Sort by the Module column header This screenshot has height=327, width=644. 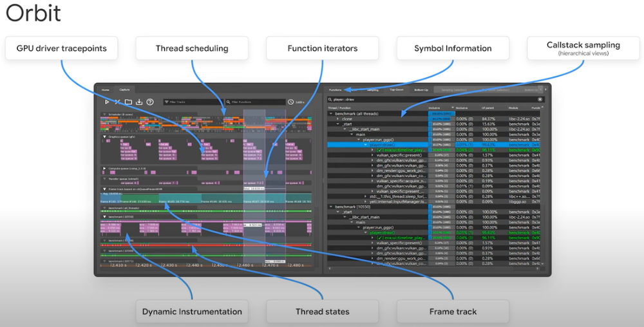[x=513, y=108]
